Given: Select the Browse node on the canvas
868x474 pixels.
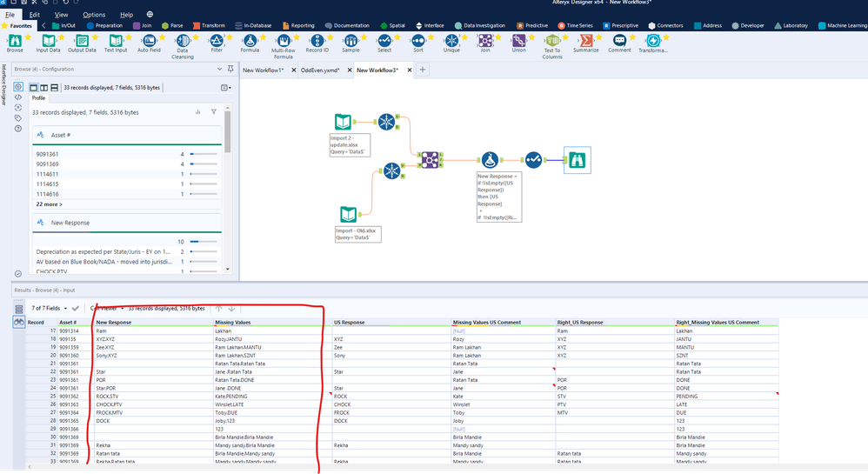Looking at the screenshot, I should click(x=578, y=160).
